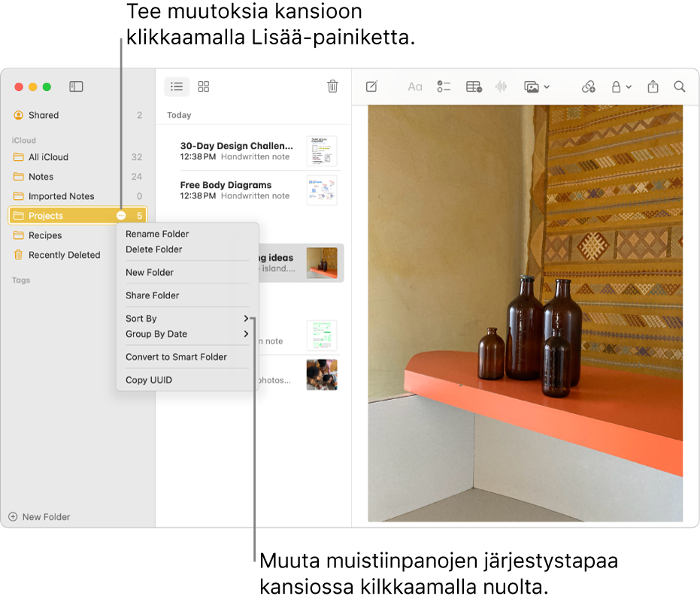Insert a checklist using the toolbar icon
Viewport: 700px width, 602px height.
(444, 87)
